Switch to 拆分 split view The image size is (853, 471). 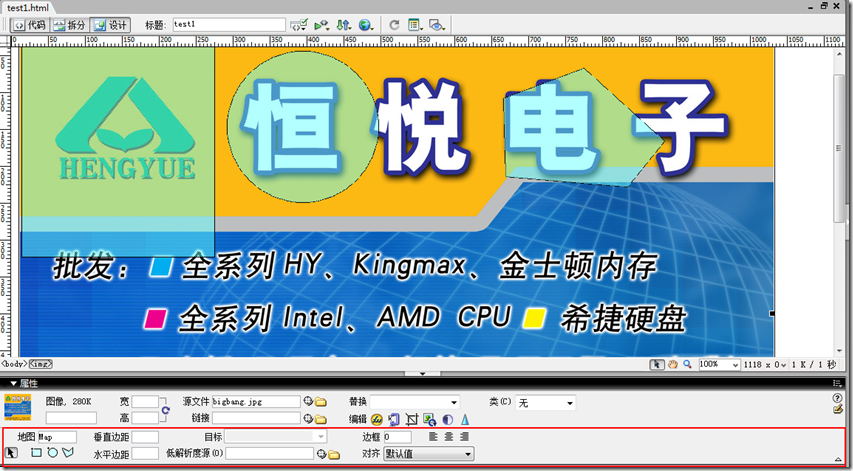[x=69, y=25]
